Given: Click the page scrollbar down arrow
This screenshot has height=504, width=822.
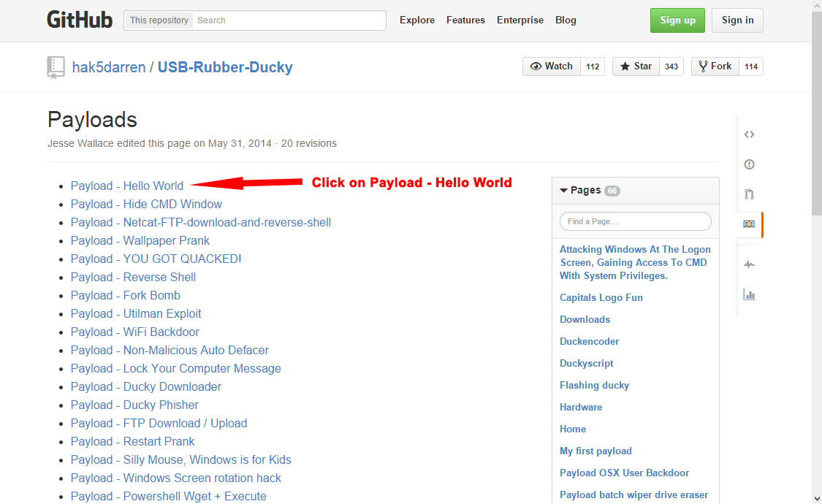Looking at the screenshot, I should click(817, 499).
